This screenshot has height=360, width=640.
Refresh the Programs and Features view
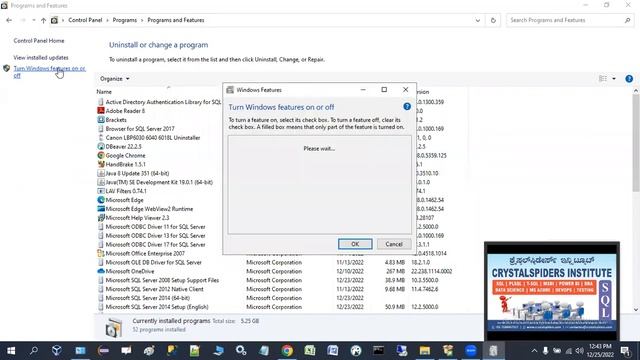[493, 20]
